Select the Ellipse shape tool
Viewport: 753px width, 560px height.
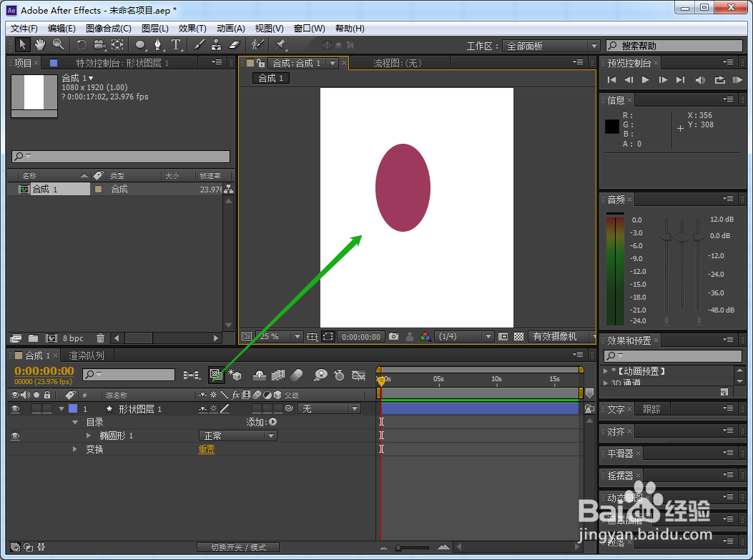point(139,44)
